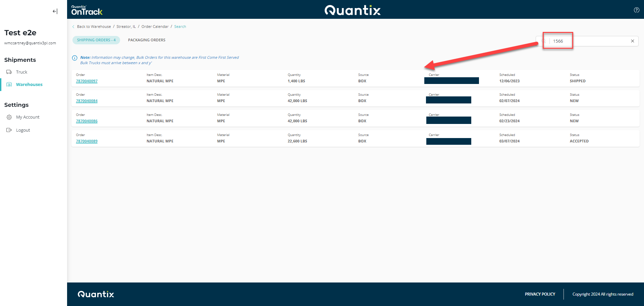This screenshot has height=306, width=644.
Task: Click the Quantix OnTrack logo
Action: [87, 10]
